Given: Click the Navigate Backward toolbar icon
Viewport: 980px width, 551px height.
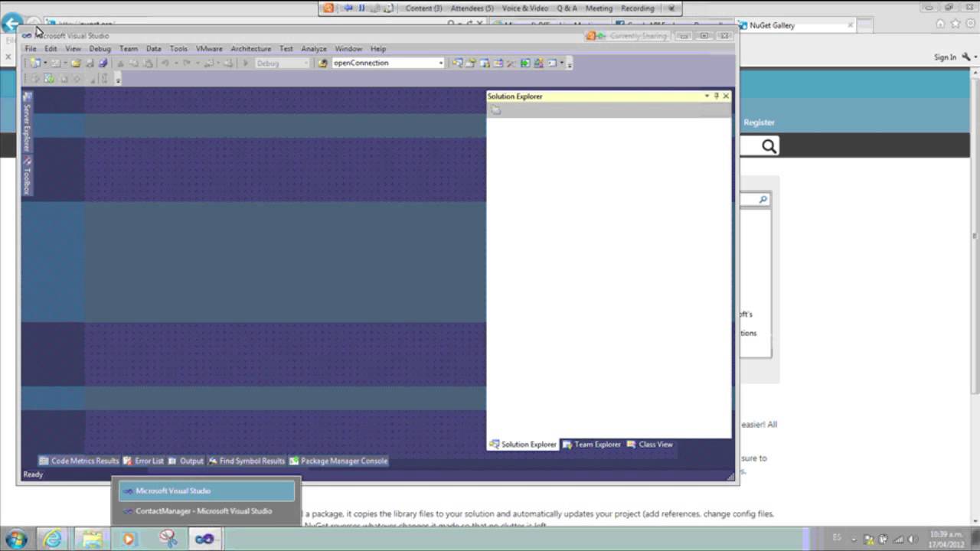Looking at the screenshot, I should [x=208, y=64].
